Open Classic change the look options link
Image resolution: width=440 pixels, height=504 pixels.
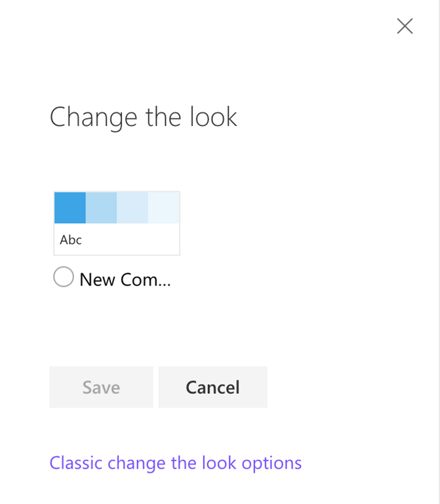(x=175, y=463)
